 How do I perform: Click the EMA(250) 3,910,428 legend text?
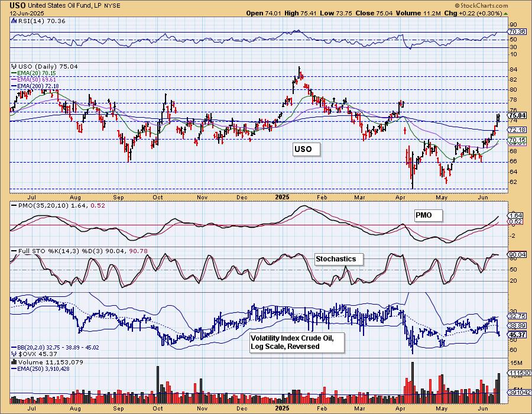[x=43, y=368]
